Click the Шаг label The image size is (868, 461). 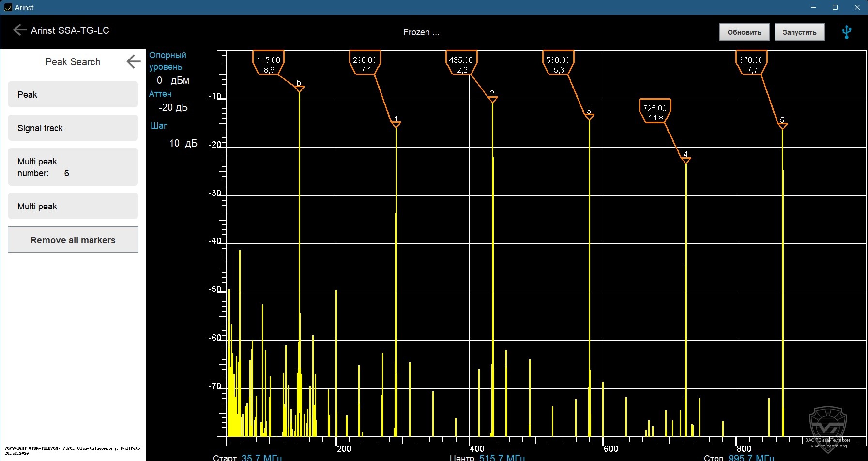159,126
